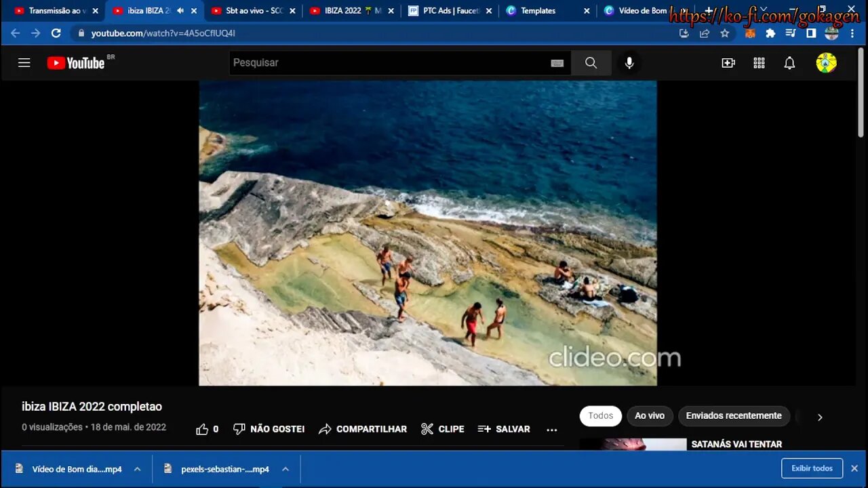Toggle Chrome side panel

(811, 33)
